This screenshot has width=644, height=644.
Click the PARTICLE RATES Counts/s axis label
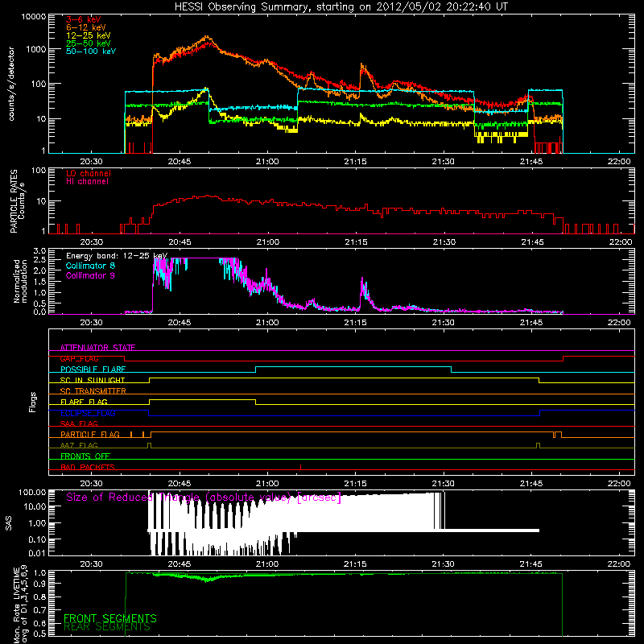click(17, 200)
